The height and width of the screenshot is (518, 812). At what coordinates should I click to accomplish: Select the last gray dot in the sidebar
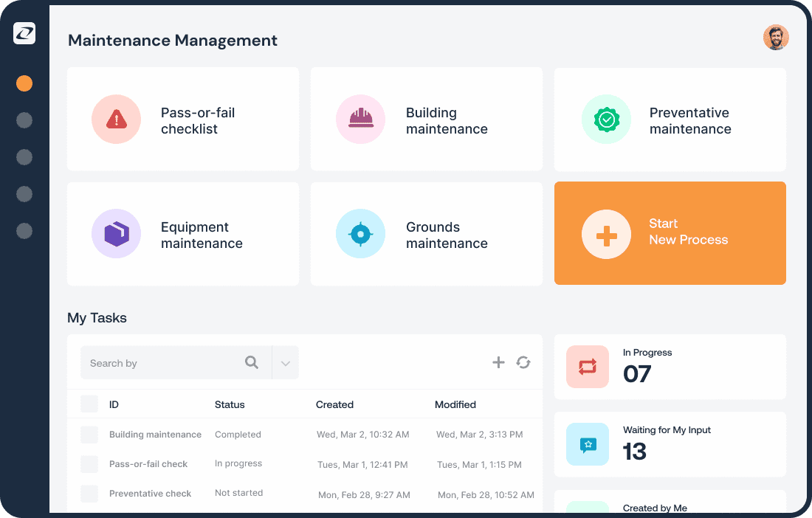point(24,231)
